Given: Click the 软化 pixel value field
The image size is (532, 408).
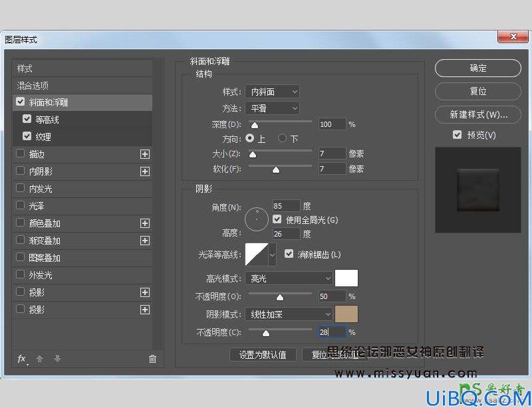Looking at the screenshot, I should [x=332, y=169].
